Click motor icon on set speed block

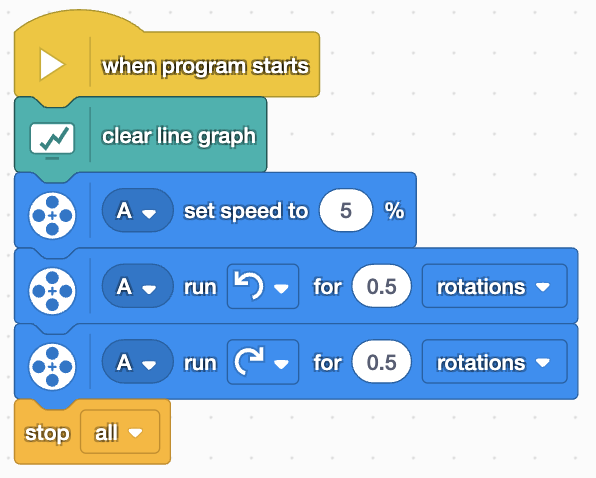click(x=52, y=215)
